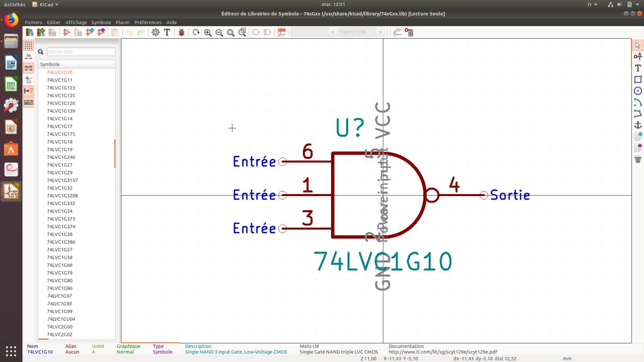Show De Morgan body style icon

pyautogui.click(x=267, y=32)
